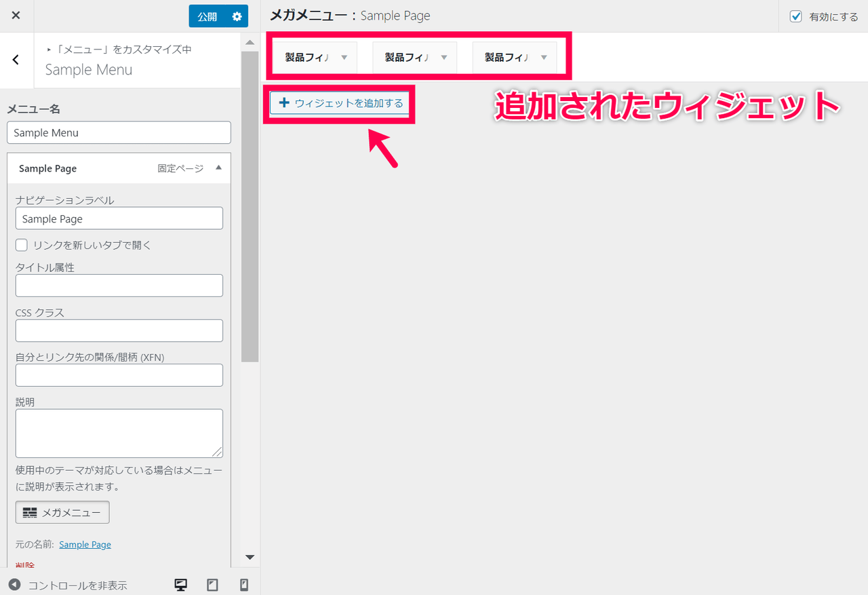Screen dimensions: 868x595
Task: Hide controls via コントロールを非表示
Action: (68, 585)
